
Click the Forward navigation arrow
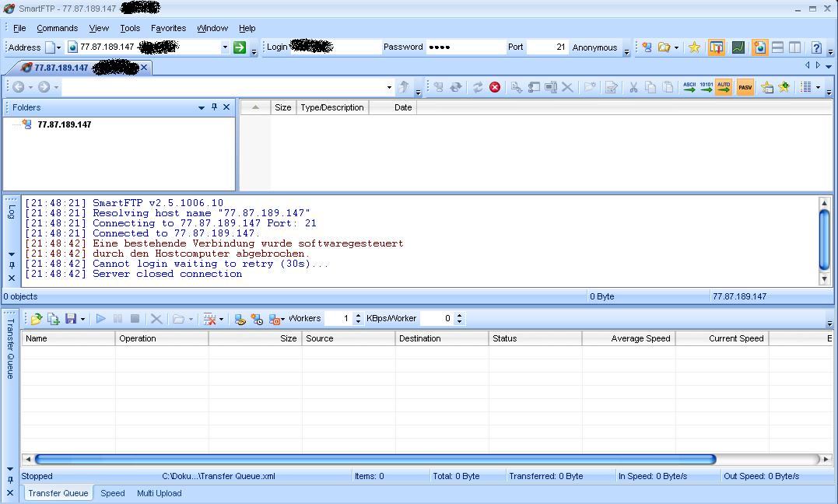[x=44, y=87]
